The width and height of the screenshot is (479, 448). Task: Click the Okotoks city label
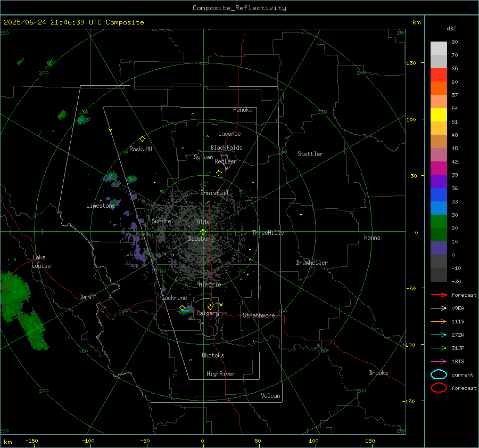(x=213, y=355)
